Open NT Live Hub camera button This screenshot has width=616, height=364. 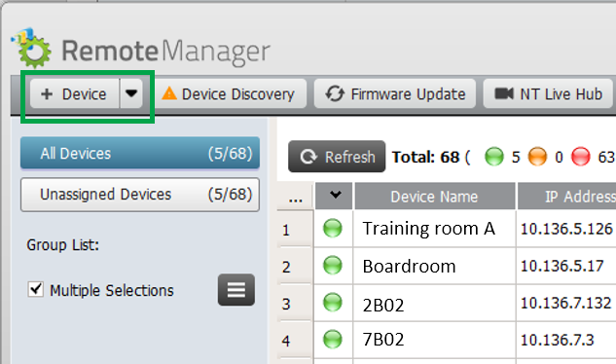pos(548,94)
